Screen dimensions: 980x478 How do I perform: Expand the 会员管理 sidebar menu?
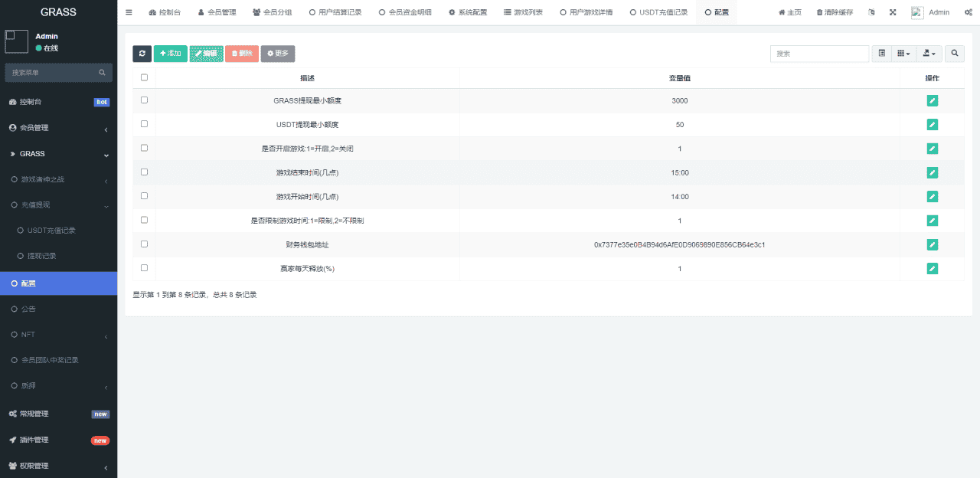58,128
